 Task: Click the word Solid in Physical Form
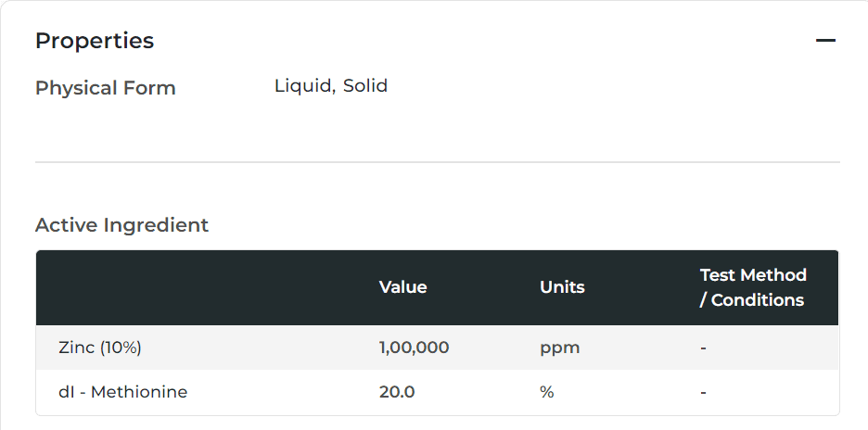365,86
